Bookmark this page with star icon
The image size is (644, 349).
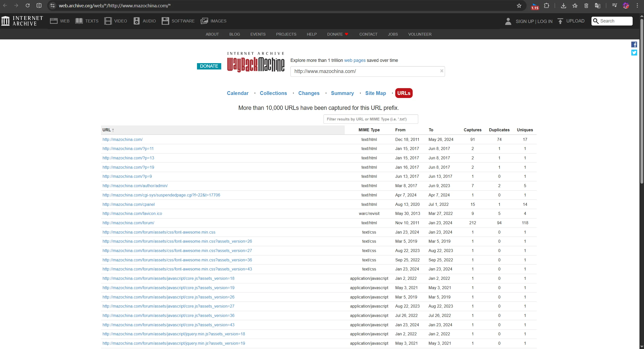519,6
